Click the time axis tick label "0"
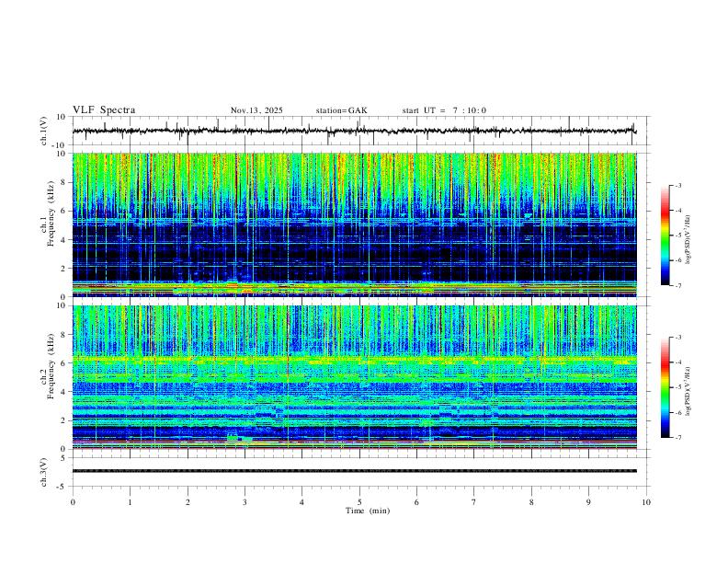The width and height of the screenshot is (728, 563). (x=73, y=502)
